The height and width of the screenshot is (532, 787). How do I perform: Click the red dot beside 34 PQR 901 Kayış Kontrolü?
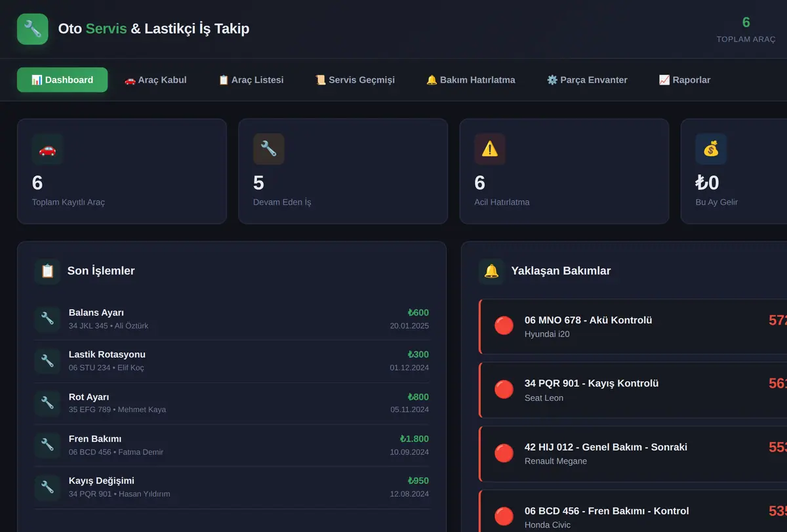click(504, 389)
